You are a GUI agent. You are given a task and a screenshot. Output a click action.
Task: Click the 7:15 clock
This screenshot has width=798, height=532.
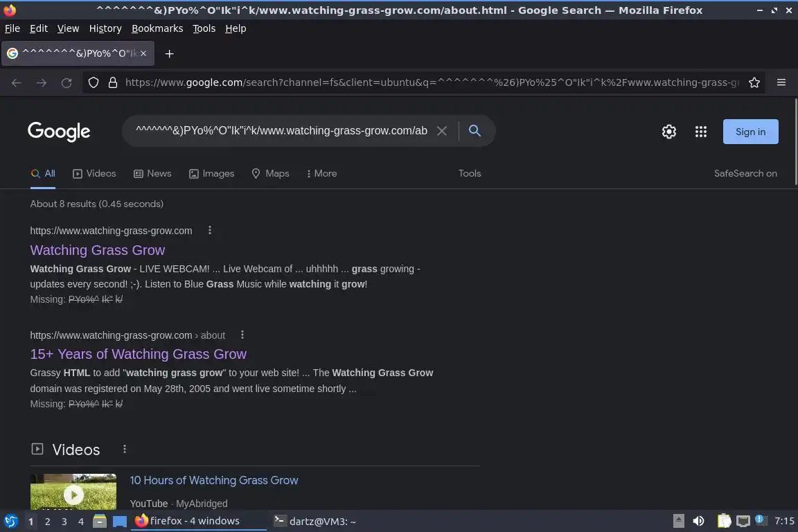pos(783,521)
